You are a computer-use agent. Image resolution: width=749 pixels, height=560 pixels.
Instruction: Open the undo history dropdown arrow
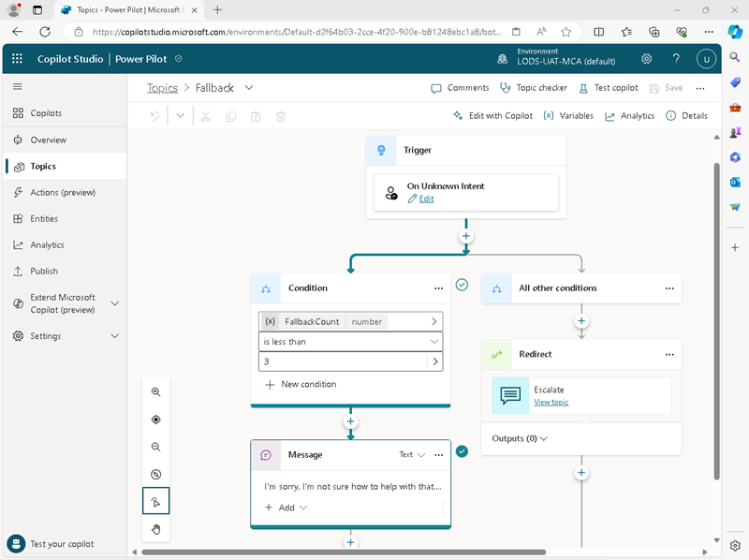pos(180,115)
